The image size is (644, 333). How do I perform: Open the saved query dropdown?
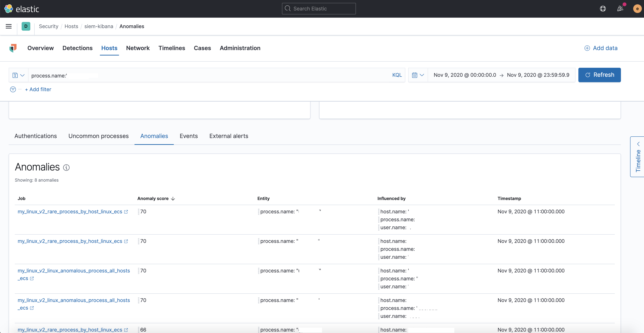19,75
